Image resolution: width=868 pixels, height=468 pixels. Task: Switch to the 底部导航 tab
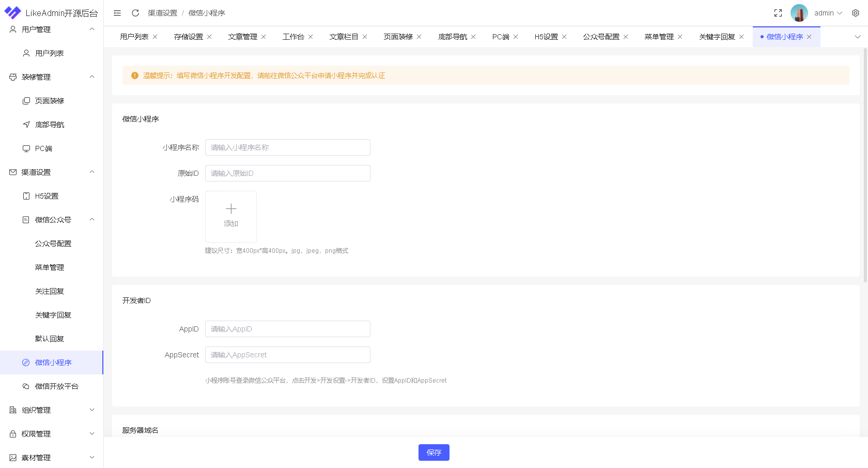point(453,37)
